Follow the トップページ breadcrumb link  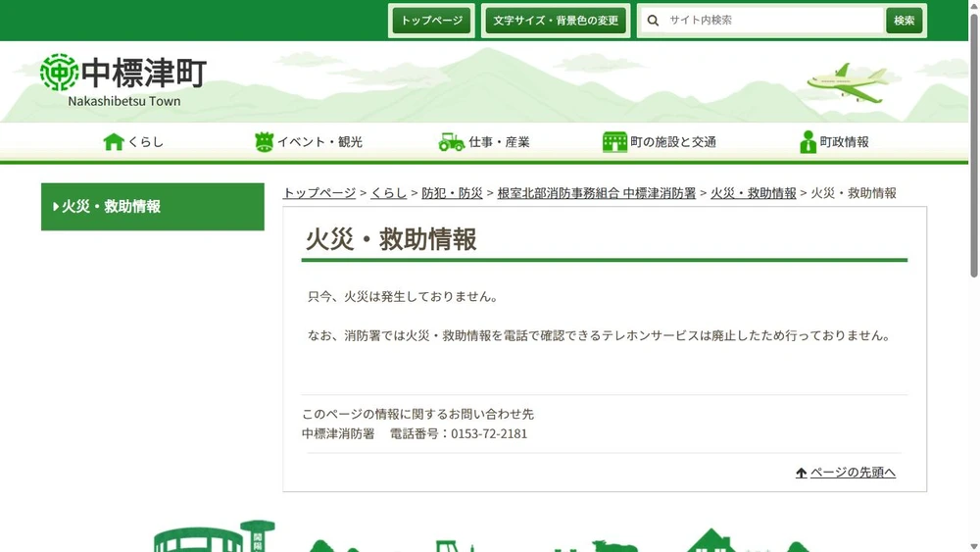(319, 193)
